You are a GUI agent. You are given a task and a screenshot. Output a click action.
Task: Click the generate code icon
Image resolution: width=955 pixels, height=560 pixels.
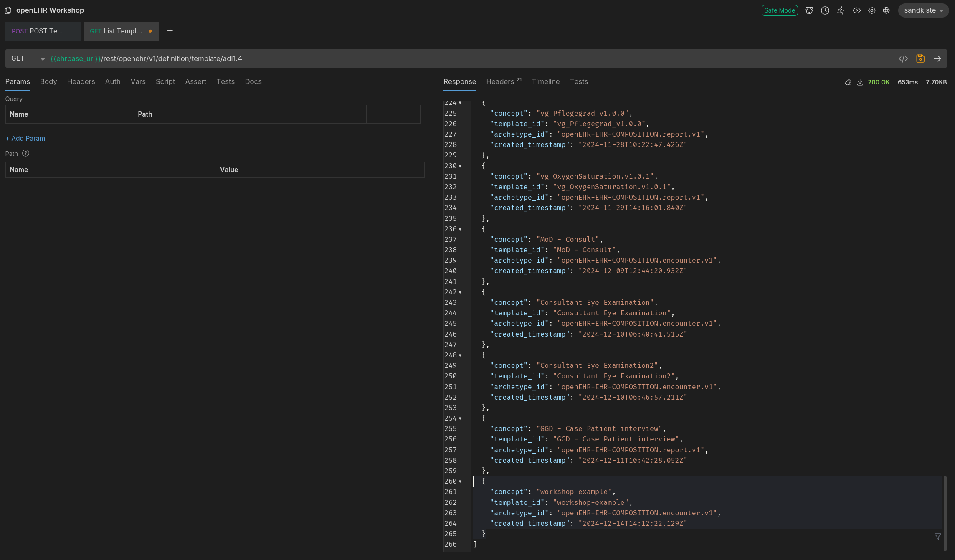[x=903, y=58]
